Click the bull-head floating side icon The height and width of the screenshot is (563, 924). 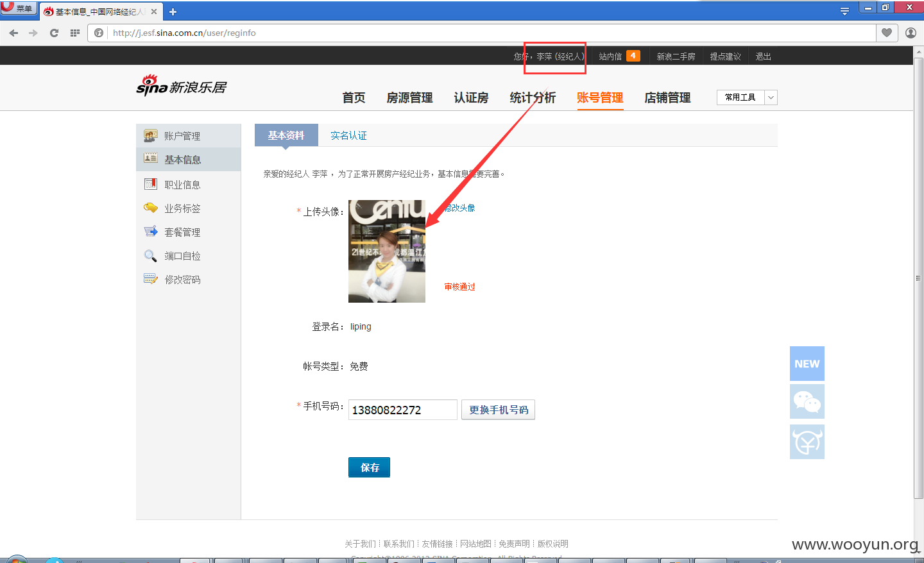[807, 442]
